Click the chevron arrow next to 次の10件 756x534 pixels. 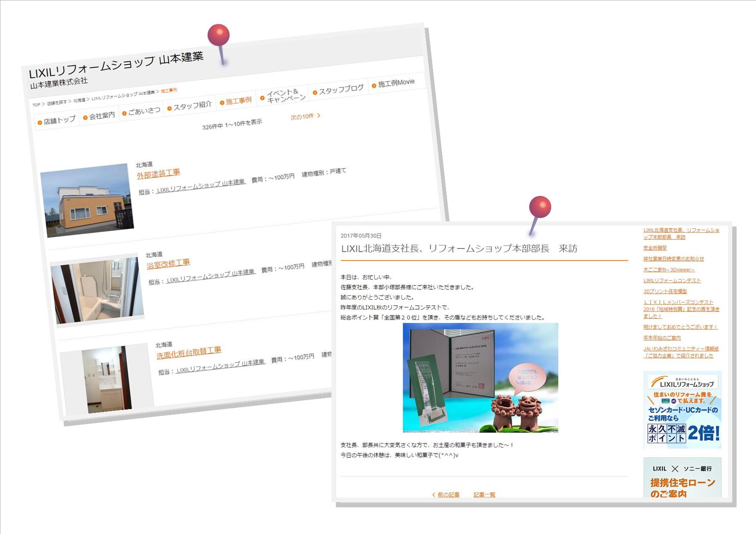319,115
